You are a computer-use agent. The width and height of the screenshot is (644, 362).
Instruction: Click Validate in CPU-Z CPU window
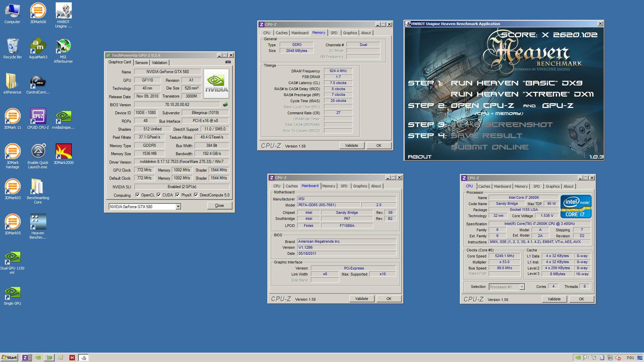click(554, 299)
